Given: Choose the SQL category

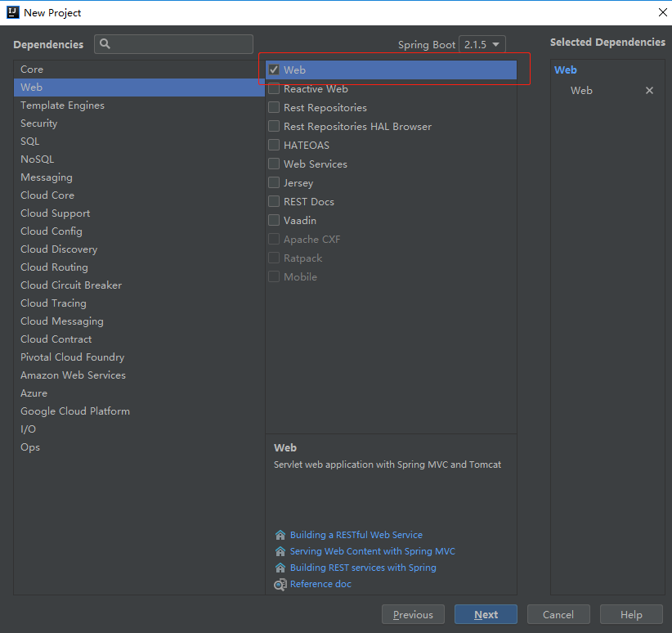Looking at the screenshot, I should 139,141.
